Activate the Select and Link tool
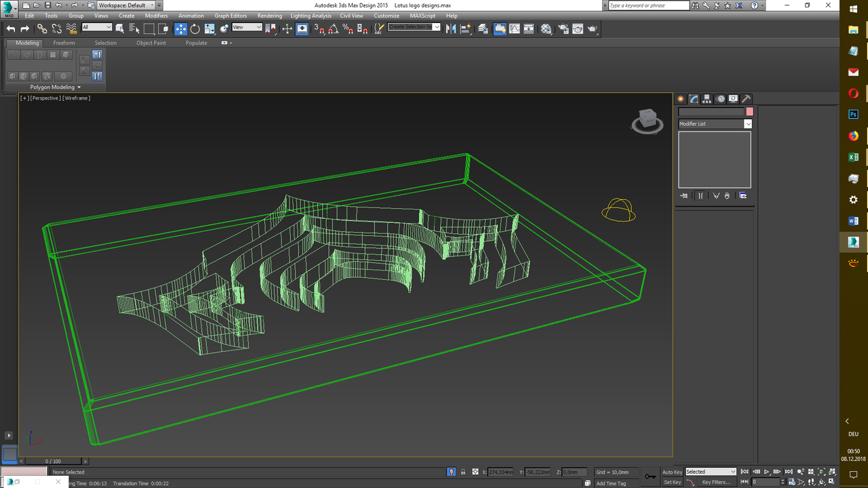Viewport: 868px width, 488px height. click(x=42, y=28)
